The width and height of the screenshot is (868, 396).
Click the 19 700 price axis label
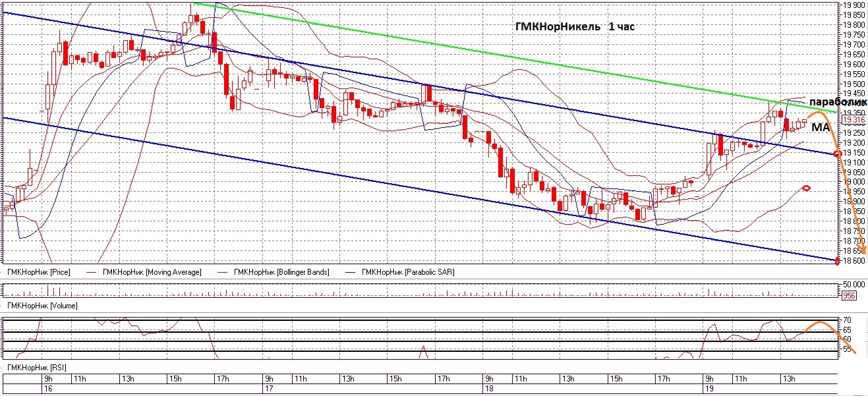[x=854, y=45]
